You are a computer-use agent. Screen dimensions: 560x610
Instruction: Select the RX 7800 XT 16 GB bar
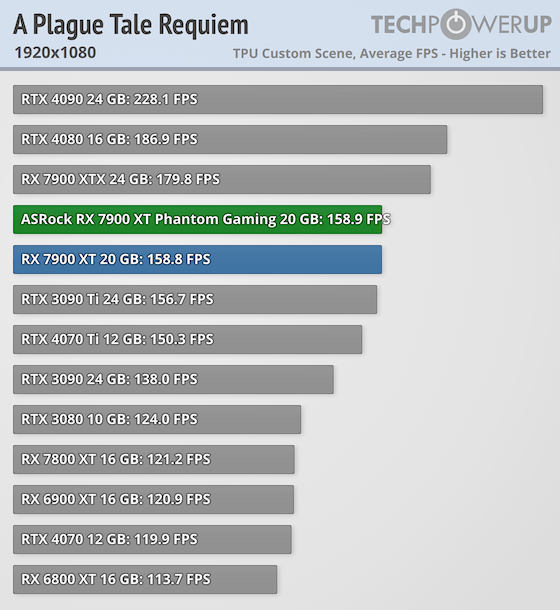154,459
